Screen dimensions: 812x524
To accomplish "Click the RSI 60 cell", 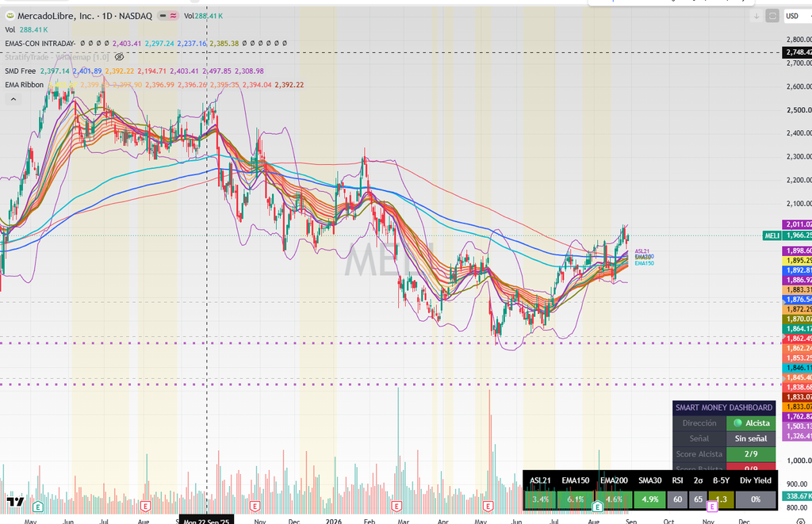I will [x=677, y=499].
